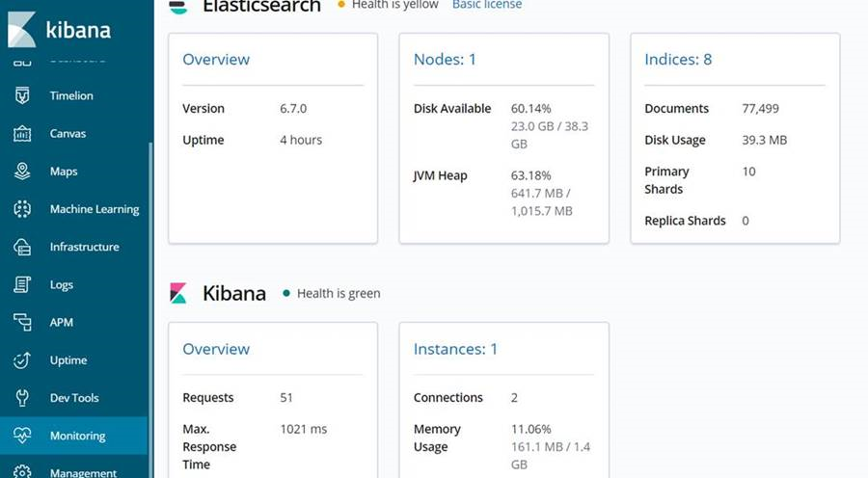Click the Uptime icon
This screenshot has height=478, width=868.
pos(22,360)
